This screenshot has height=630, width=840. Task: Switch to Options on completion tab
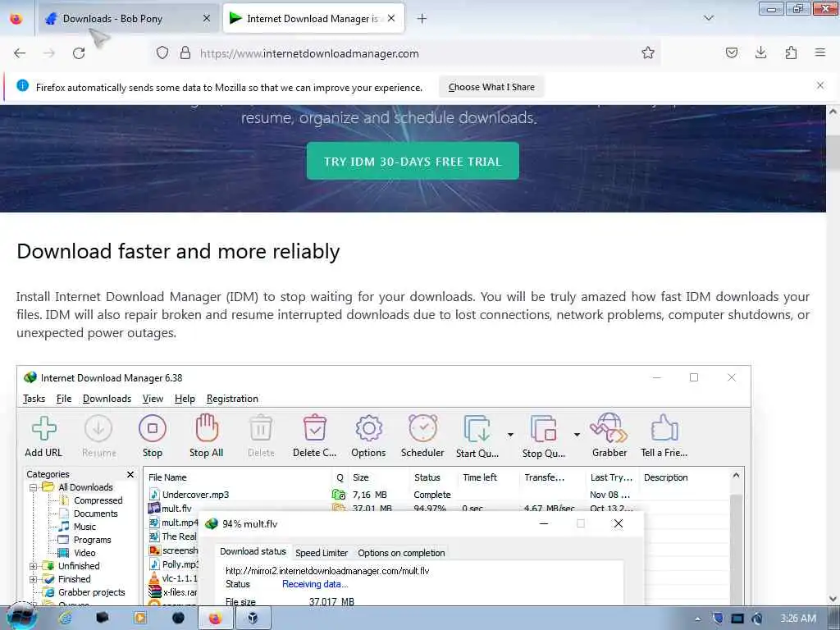(x=401, y=553)
